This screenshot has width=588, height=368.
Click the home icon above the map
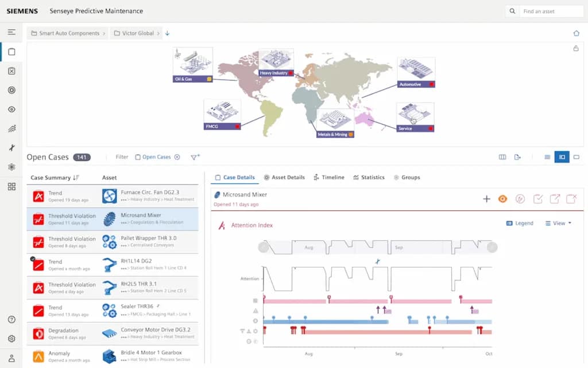[x=576, y=33]
